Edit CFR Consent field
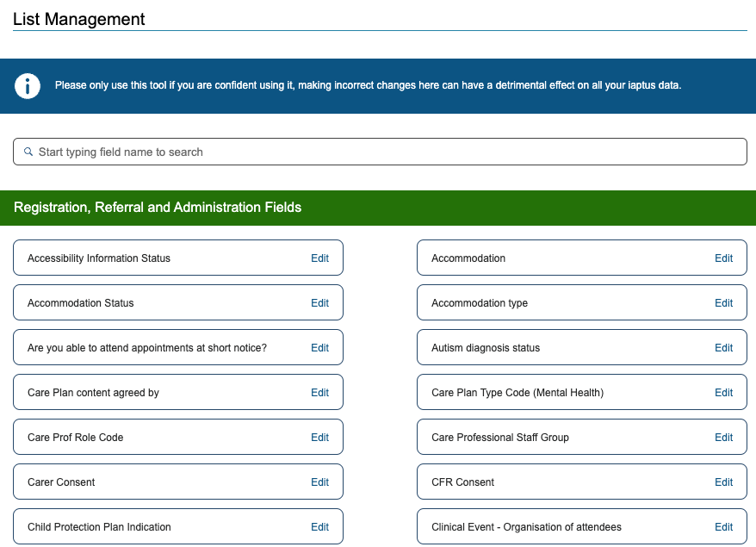Viewport: 756px width, 547px height. pyautogui.click(x=723, y=482)
